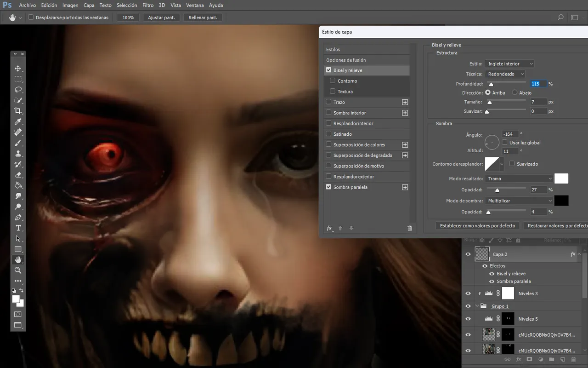Select the Quick Selection tool
The width and height of the screenshot is (588, 368).
(x=18, y=100)
